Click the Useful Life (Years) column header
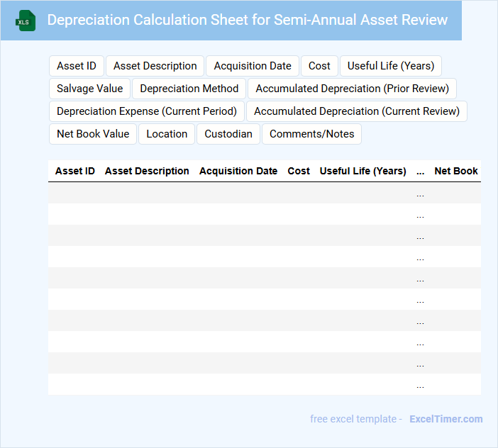 click(x=363, y=171)
